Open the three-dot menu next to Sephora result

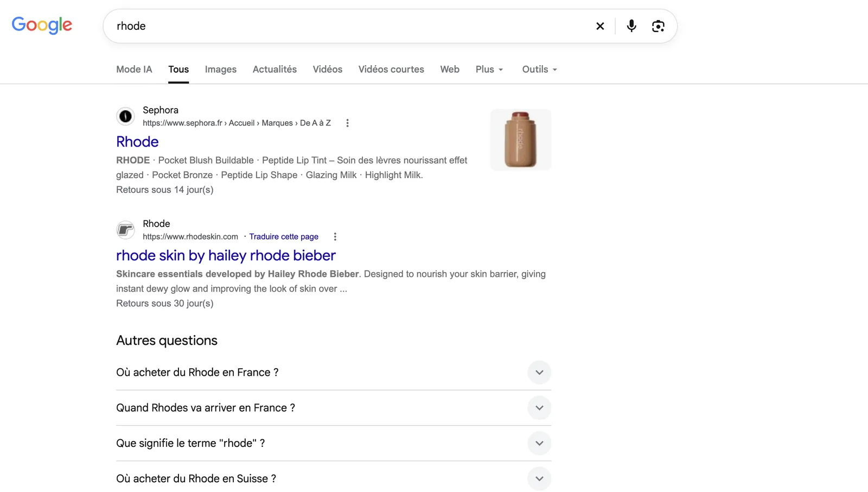[x=347, y=123]
